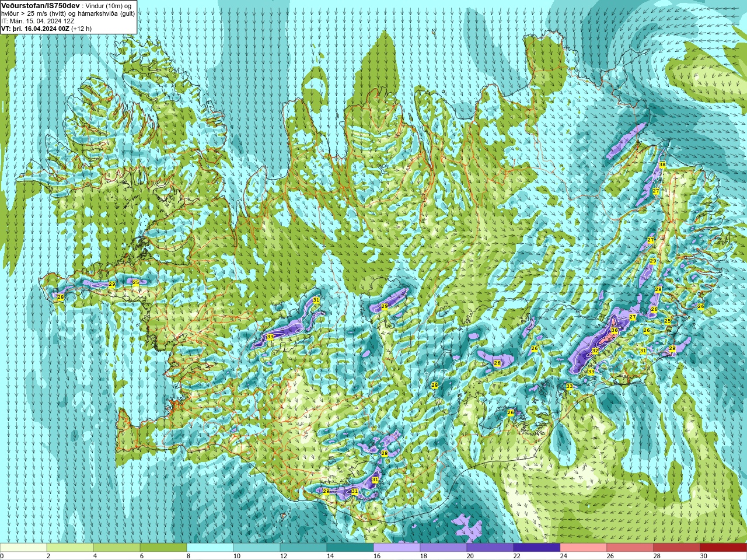
Task: Click the 14–16 m/s dark teal legend swatch
Action: click(350, 548)
